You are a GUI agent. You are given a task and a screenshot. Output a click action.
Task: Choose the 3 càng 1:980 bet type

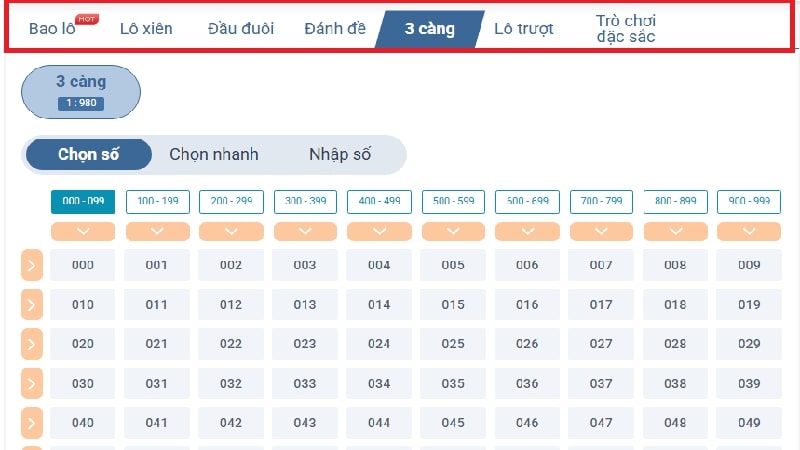[81, 92]
